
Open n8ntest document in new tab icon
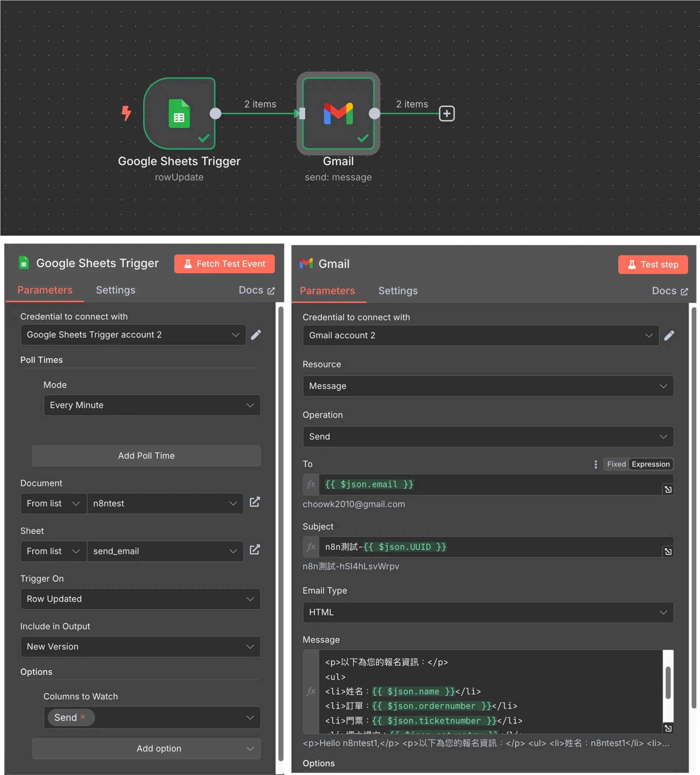255,503
